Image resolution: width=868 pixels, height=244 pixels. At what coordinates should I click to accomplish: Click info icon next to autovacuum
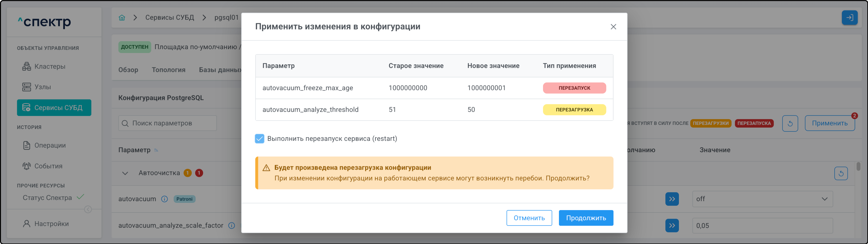(x=164, y=199)
